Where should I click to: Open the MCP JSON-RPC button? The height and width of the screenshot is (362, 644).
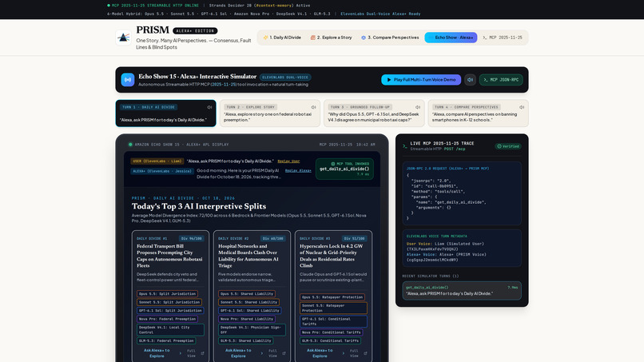point(501,80)
